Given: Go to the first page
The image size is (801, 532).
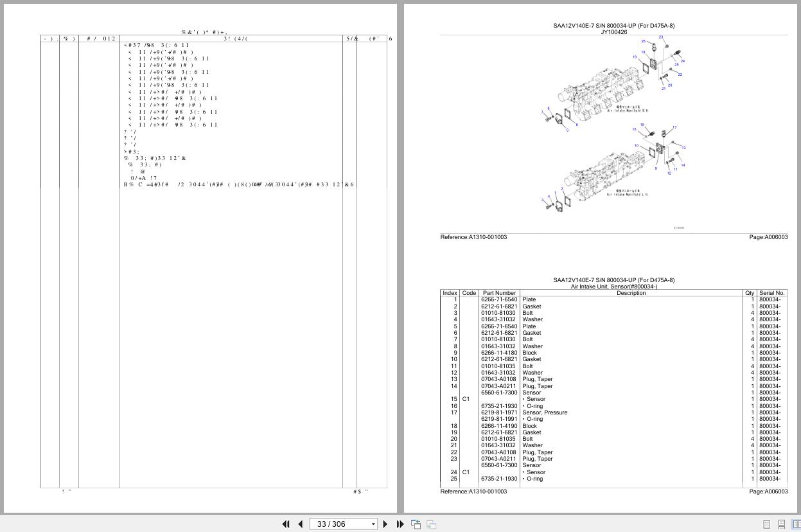Looking at the screenshot, I should pyautogui.click(x=286, y=524).
